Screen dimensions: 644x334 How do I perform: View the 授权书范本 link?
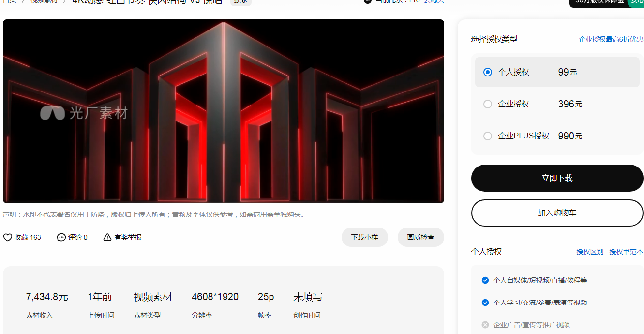pyautogui.click(x=626, y=252)
